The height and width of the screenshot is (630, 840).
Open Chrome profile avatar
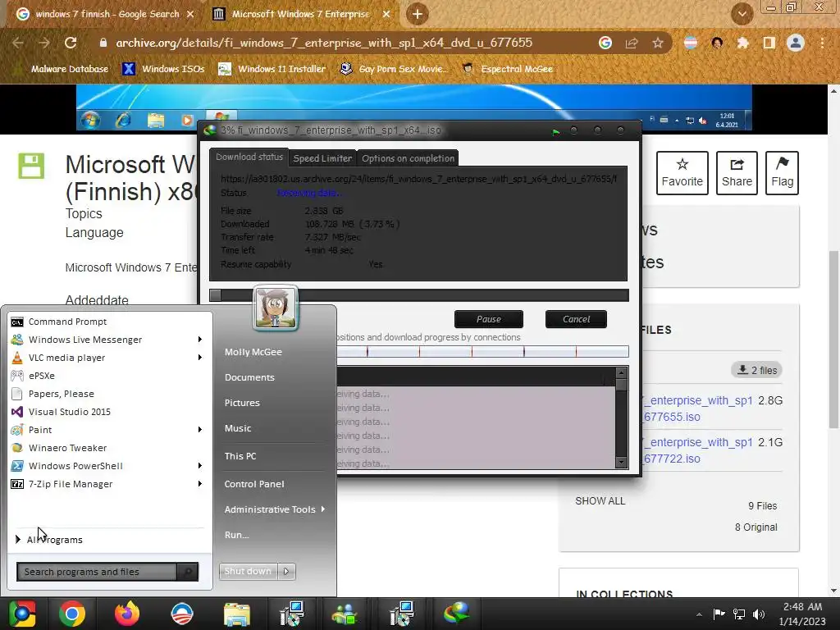click(x=796, y=43)
